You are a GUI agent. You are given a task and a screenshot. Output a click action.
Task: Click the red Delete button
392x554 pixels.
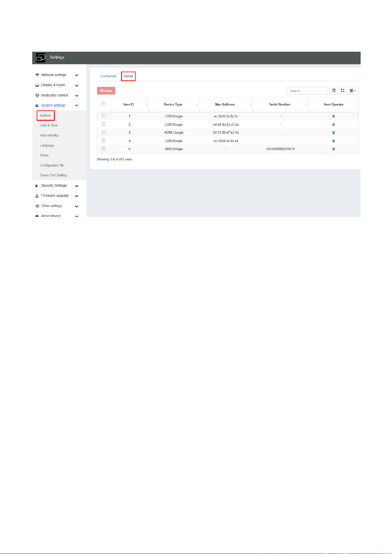click(106, 91)
